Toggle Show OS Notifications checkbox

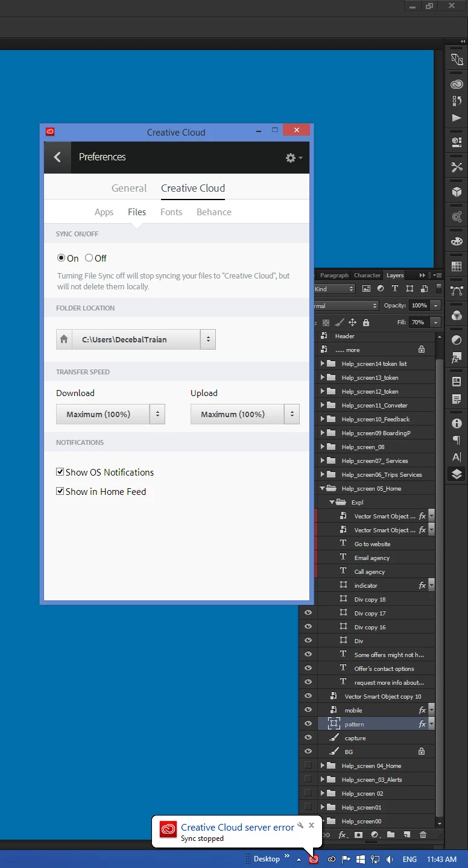click(60, 472)
